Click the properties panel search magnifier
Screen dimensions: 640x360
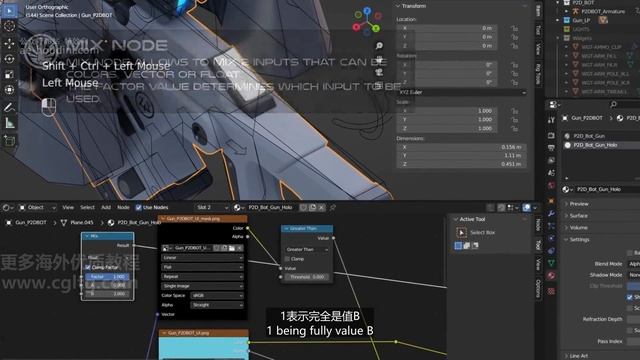click(613, 104)
